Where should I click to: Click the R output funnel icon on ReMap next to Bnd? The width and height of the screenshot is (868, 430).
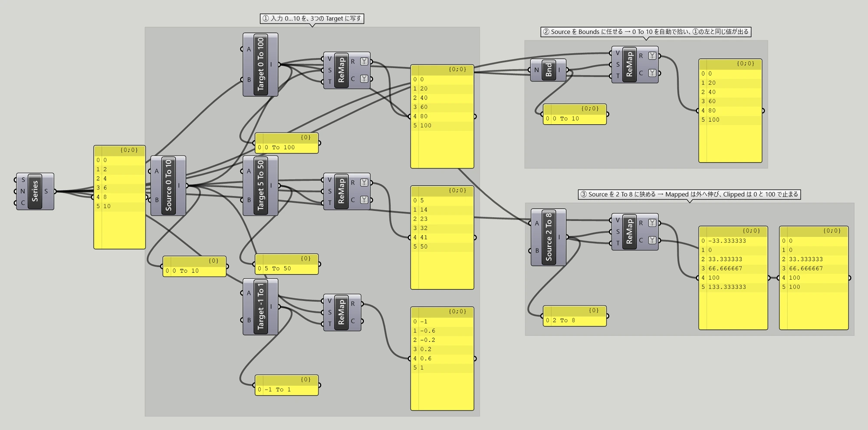click(x=652, y=56)
